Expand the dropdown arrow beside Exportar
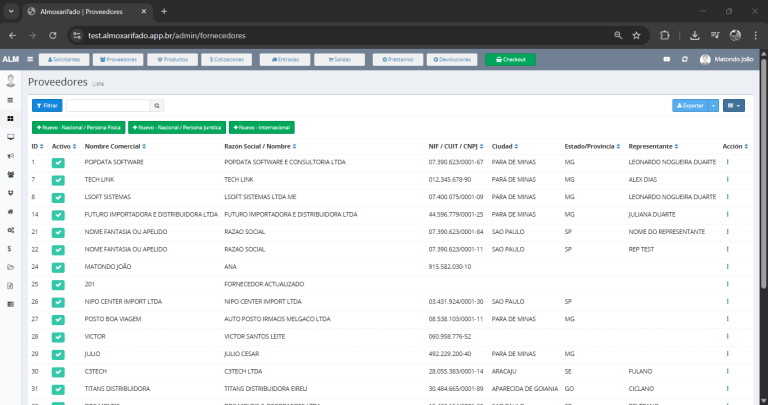768x405 pixels. 713,105
